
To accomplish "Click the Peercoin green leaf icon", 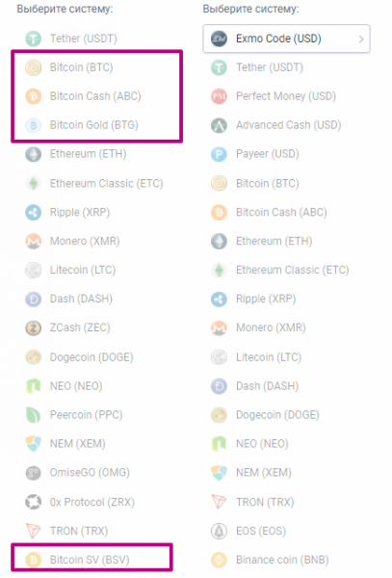I will pos(33,415).
